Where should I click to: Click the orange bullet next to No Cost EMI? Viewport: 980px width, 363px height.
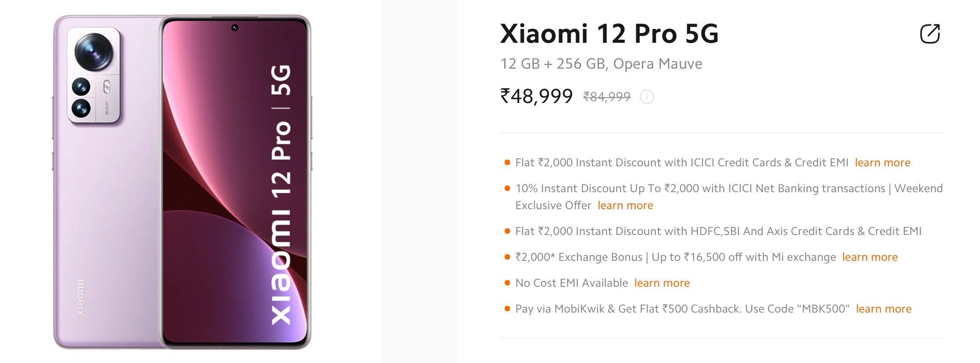pos(507,283)
